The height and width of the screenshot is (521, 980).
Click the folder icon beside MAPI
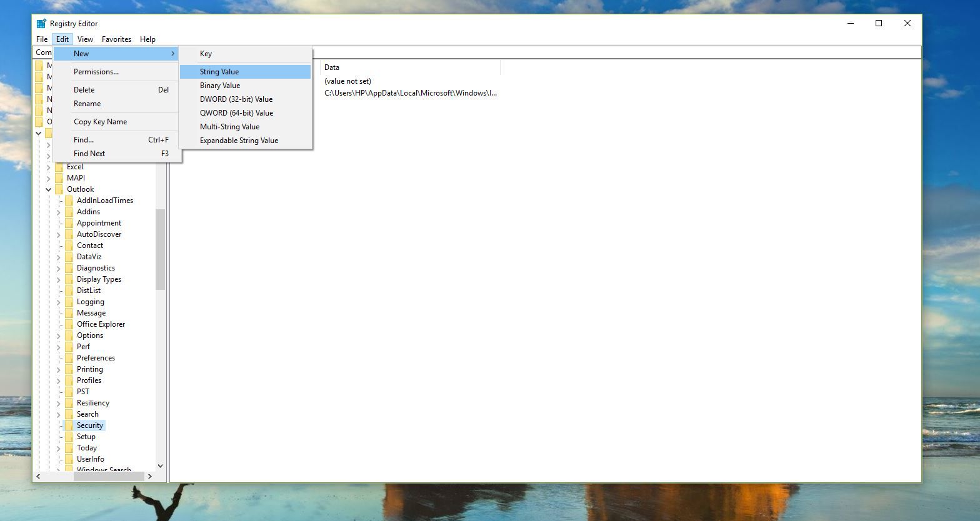(59, 178)
